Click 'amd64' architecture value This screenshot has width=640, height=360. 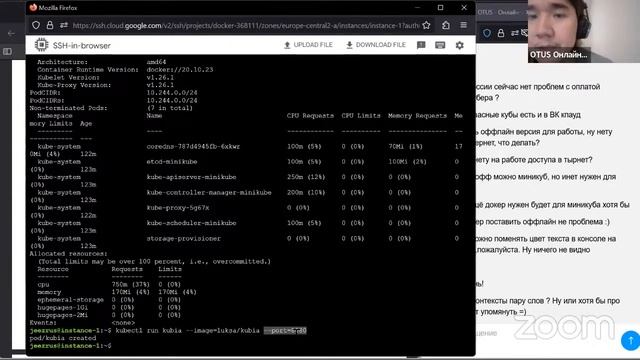click(156, 62)
